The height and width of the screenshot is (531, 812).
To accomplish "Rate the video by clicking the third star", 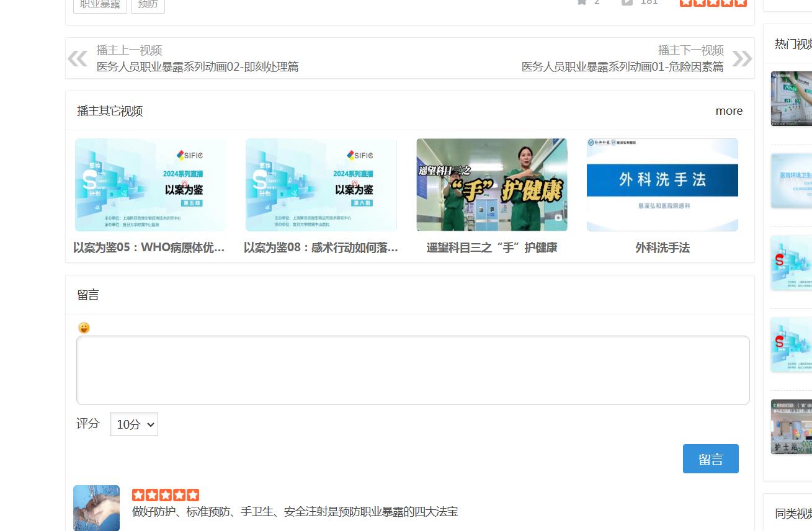I will [x=713, y=2].
